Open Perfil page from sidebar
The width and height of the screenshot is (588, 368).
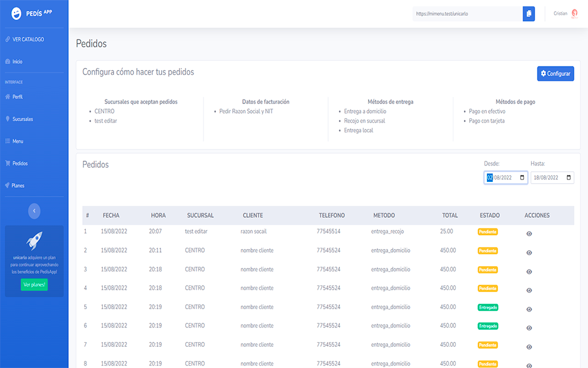pyautogui.click(x=17, y=97)
